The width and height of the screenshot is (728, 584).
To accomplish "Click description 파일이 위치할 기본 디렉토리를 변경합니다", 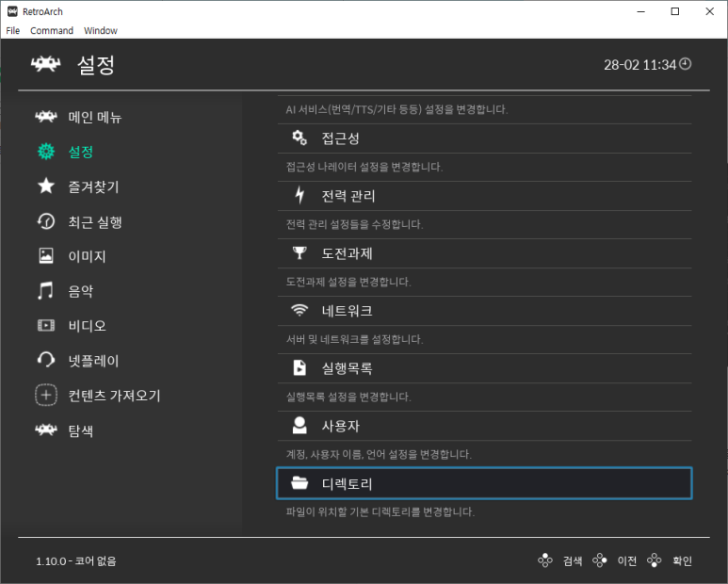I will point(380,512).
